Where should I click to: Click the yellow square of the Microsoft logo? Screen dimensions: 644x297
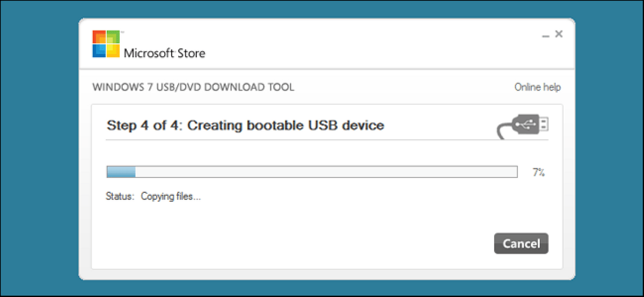pyautogui.click(x=113, y=50)
